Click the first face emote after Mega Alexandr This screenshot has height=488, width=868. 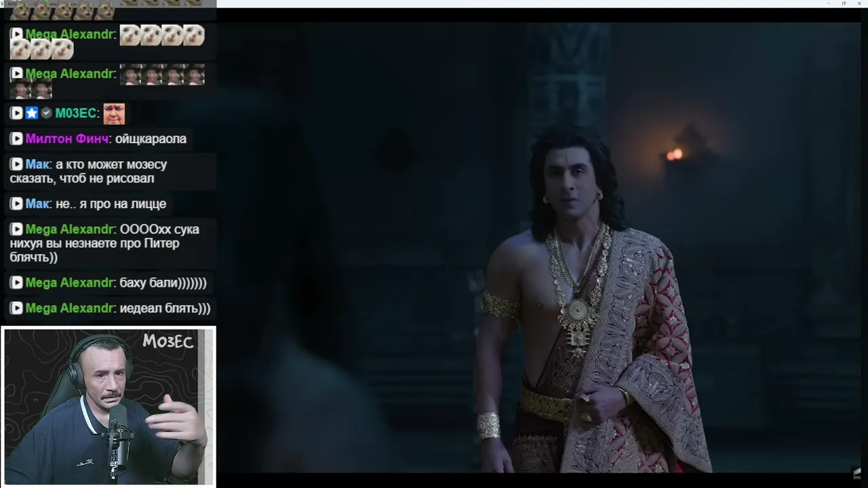click(x=130, y=75)
